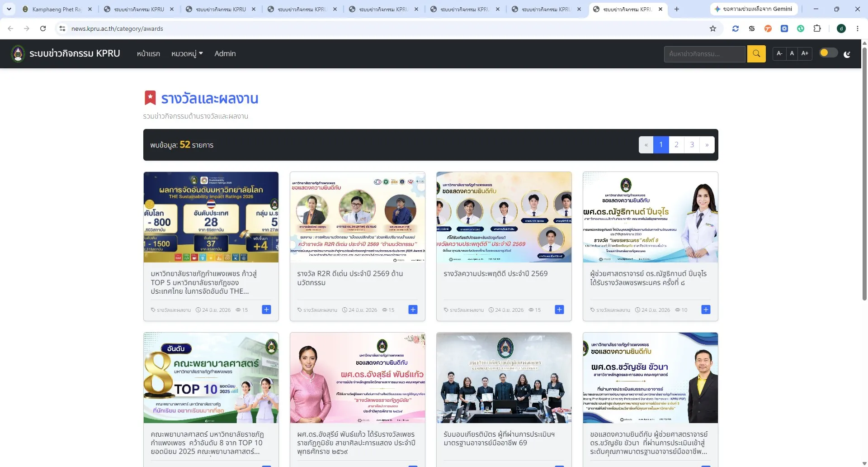This screenshot has width=868, height=467.
Task: Expand the หมวดหมู่ dropdown menu
Action: pos(187,53)
